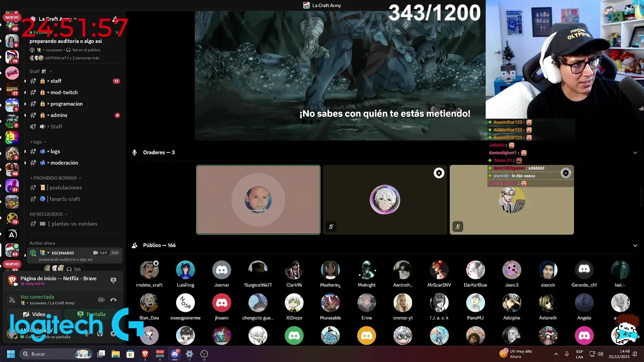Click the Pantalla screen share button
644x362 pixels.
click(x=92, y=314)
